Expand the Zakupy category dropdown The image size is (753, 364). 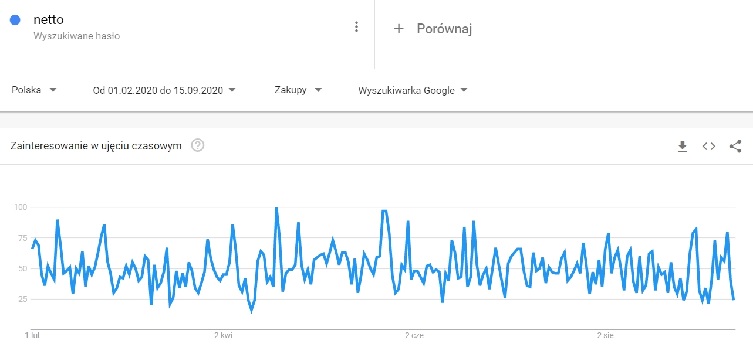point(298,90)
